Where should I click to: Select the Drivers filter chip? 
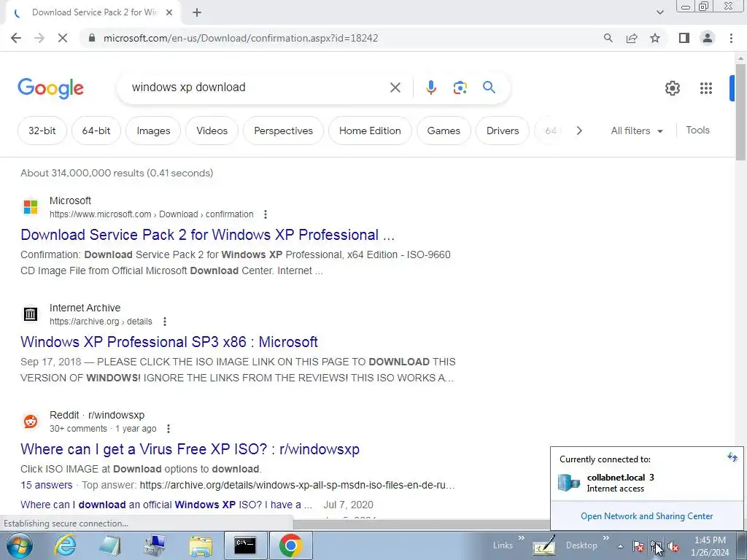click(x=503, y=131)
